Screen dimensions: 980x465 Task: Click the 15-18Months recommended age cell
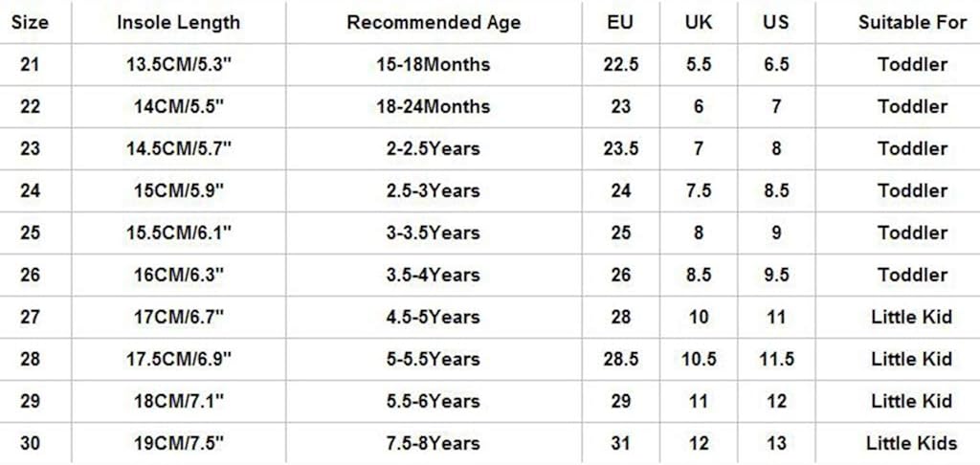coord(434,65)
